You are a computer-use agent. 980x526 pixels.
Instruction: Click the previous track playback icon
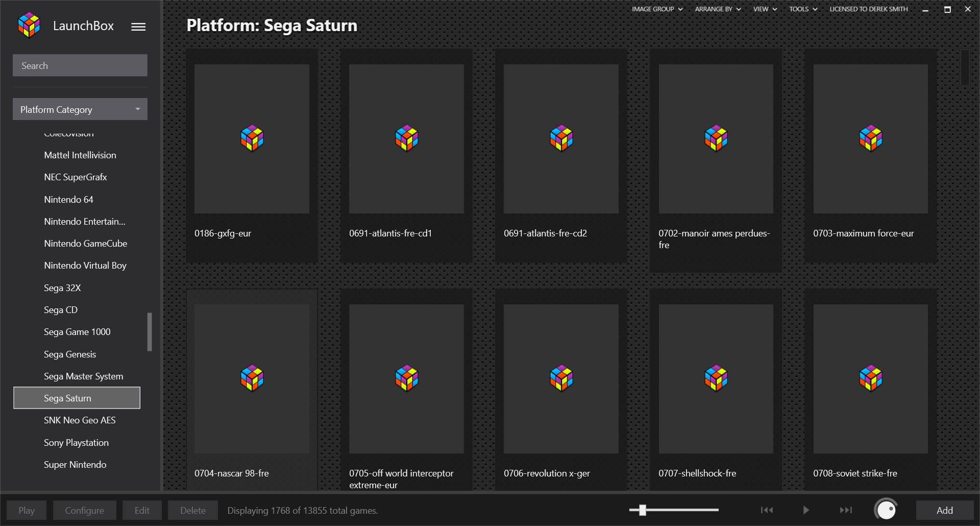(x=767, y=510)
